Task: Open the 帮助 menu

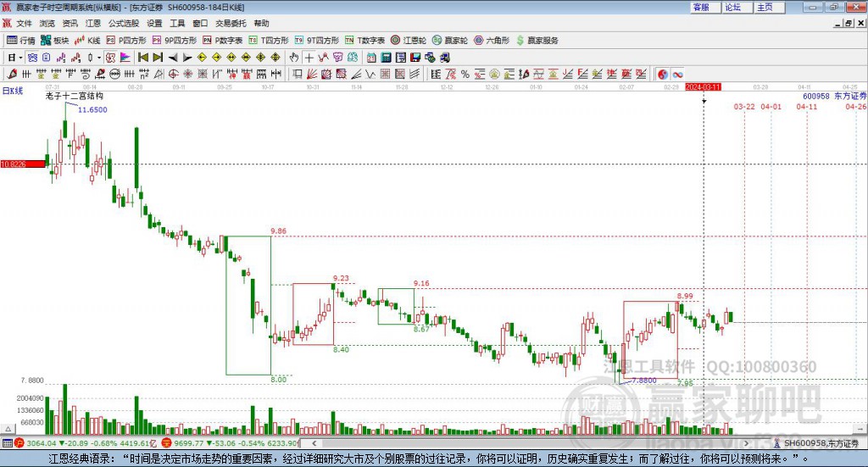Action: [x=261, y=23]
